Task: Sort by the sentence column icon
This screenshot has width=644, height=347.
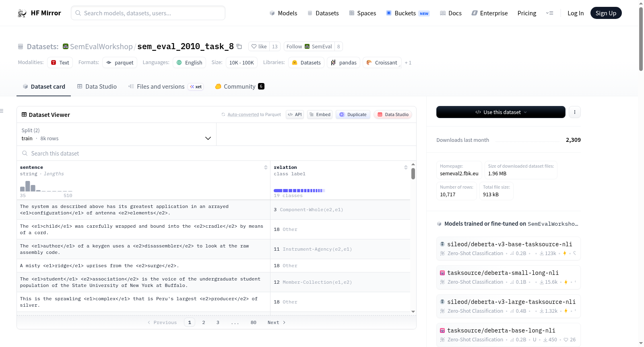Action: tap(266, 167)
